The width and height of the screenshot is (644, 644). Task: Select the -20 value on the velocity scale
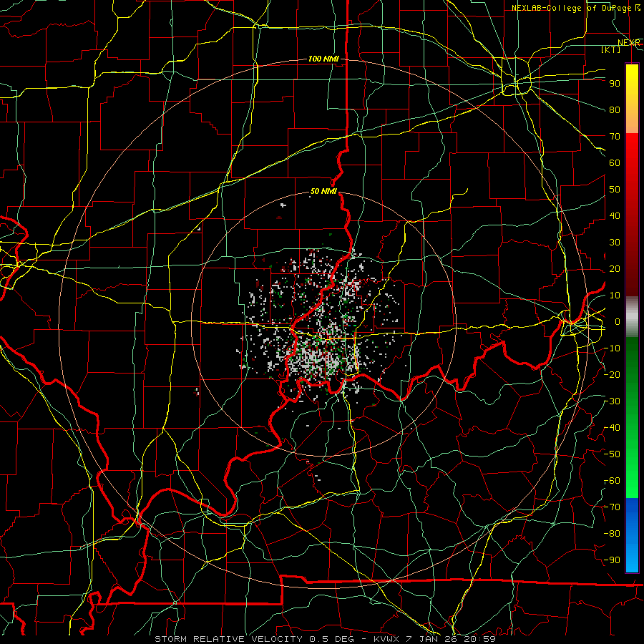tap(613, 375)
